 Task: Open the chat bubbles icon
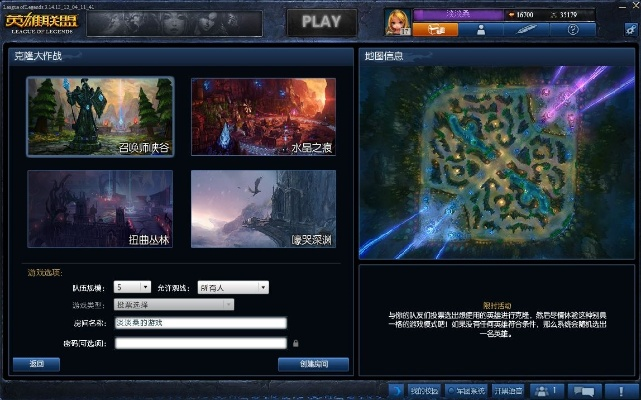[584, 391]
